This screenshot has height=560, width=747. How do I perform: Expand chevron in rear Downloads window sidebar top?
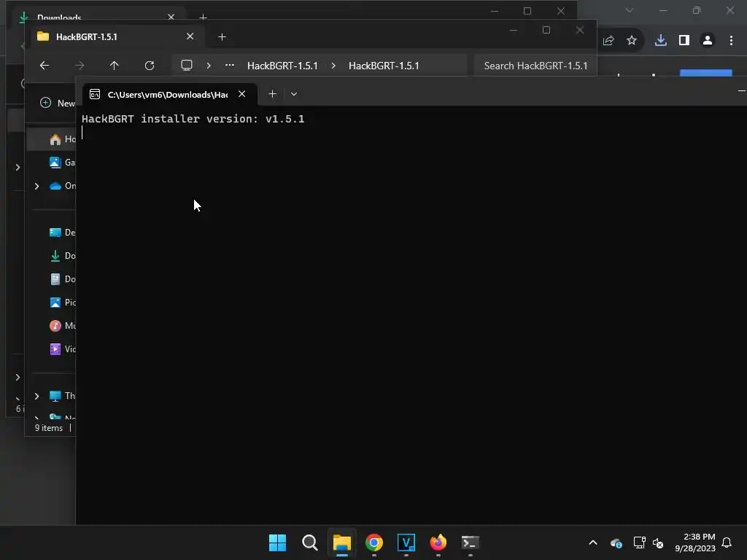point(18,167)
